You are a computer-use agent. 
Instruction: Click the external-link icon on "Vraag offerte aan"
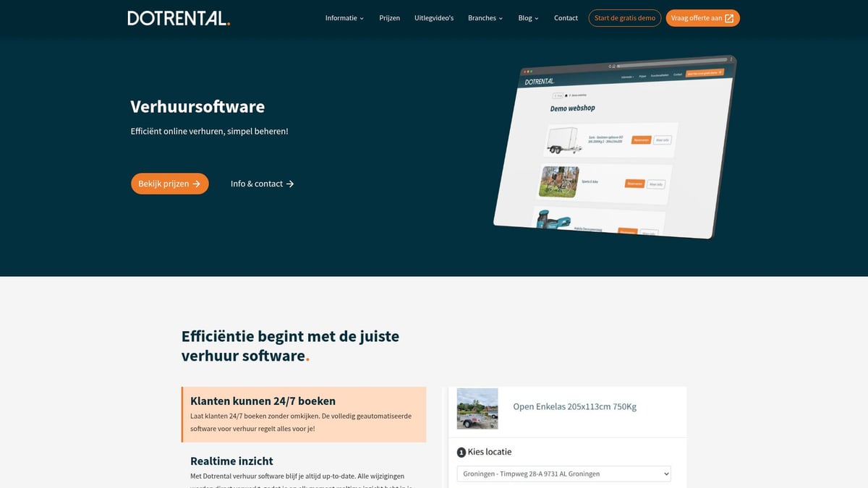pyautogui.click(x=728, y=17)
